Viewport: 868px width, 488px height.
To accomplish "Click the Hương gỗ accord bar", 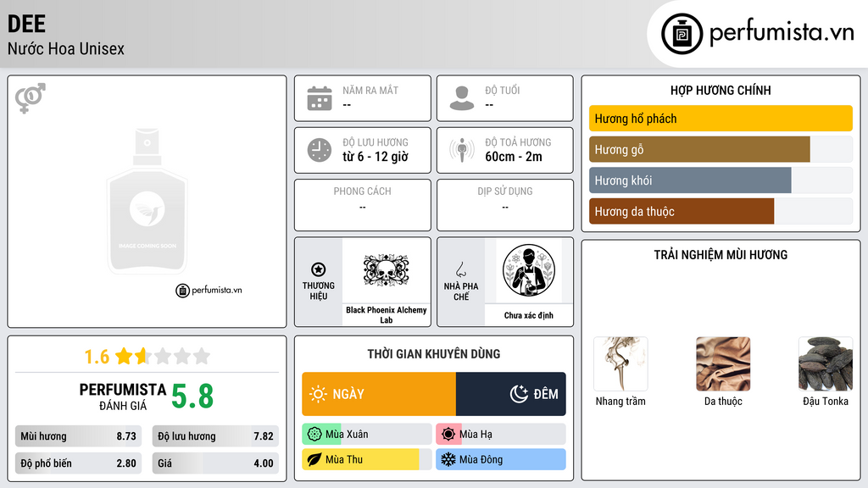I will [721, 149].
